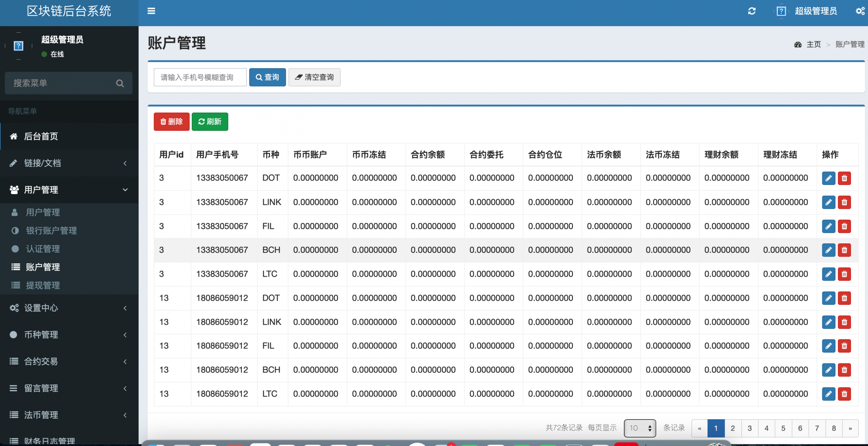868x446 pixels.
Task: Toggle the hamburger sidebar menu icon
Action: coord(151,11)
